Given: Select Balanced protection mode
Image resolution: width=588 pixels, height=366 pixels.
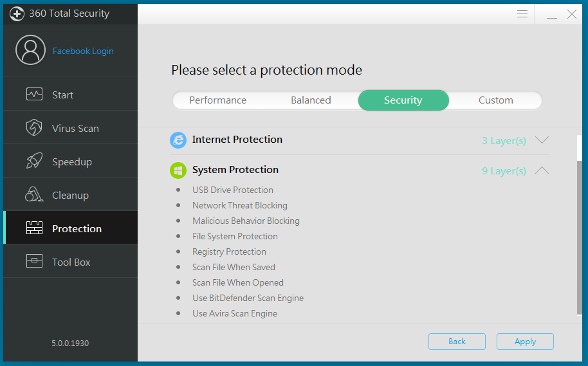Looking at the screenshot, I should pos(311,100).
